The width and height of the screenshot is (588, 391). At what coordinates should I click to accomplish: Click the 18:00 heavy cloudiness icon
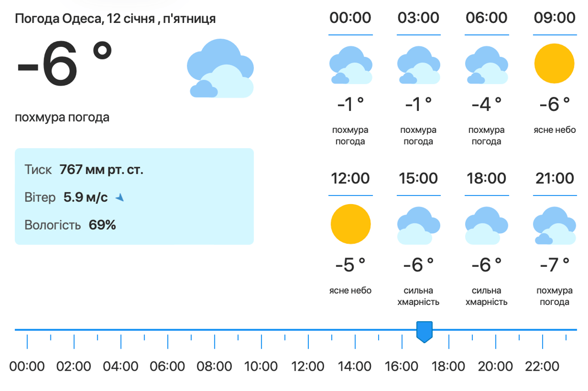[487, 226]
